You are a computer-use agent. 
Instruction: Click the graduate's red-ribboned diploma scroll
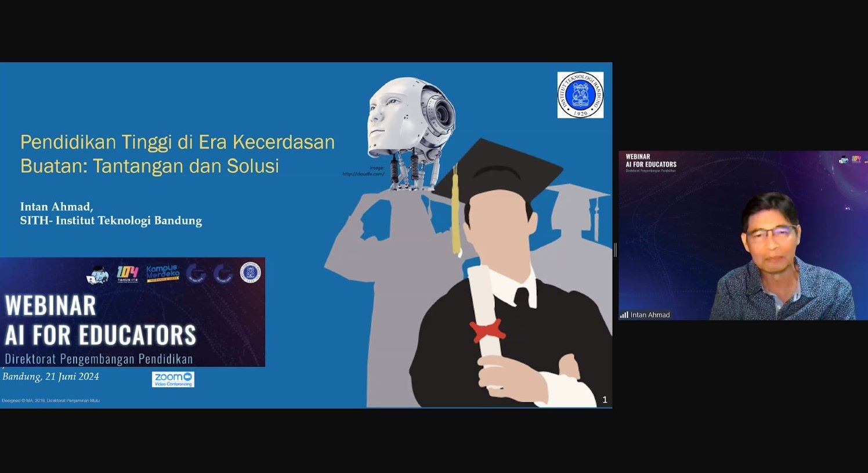(486, 325)
